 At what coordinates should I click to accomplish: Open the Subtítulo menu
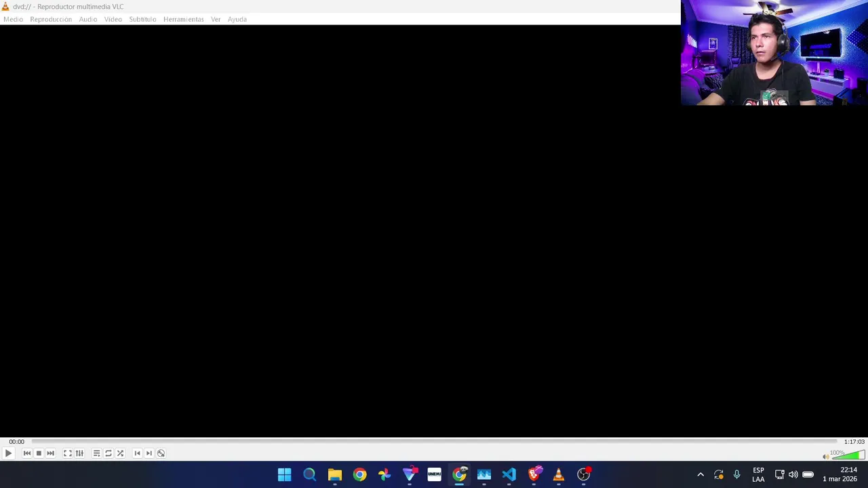click(x=142, y=19)
